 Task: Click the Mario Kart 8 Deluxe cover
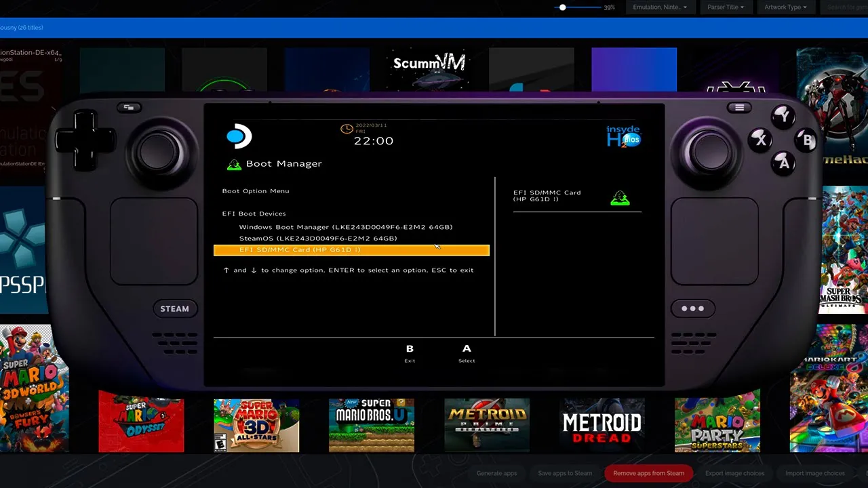pyautogui.click(x=829, y=388)
